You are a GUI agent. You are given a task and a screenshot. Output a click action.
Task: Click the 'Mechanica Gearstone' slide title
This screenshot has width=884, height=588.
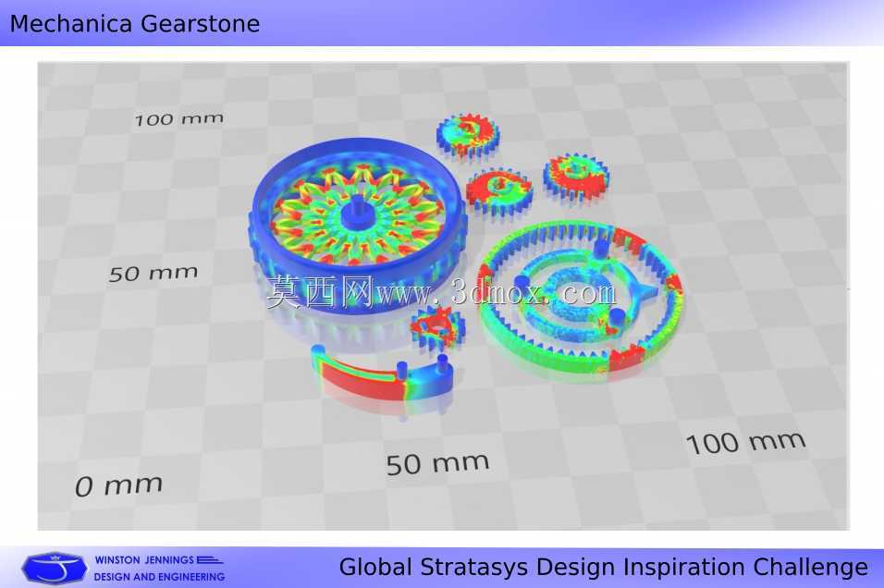click(x=135, y=24)
